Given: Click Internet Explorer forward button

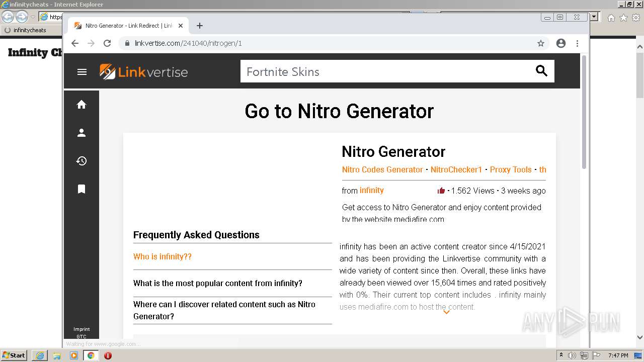Looking at the screenshot, I should (x=22, y=17).
